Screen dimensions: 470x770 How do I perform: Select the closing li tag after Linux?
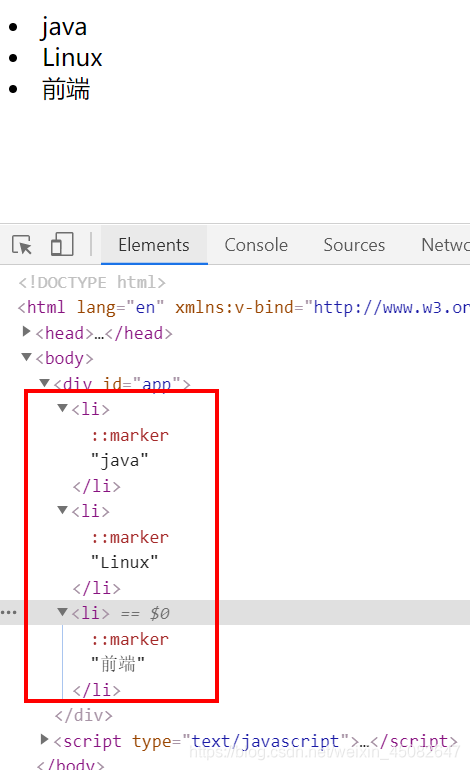pos(97,588)
